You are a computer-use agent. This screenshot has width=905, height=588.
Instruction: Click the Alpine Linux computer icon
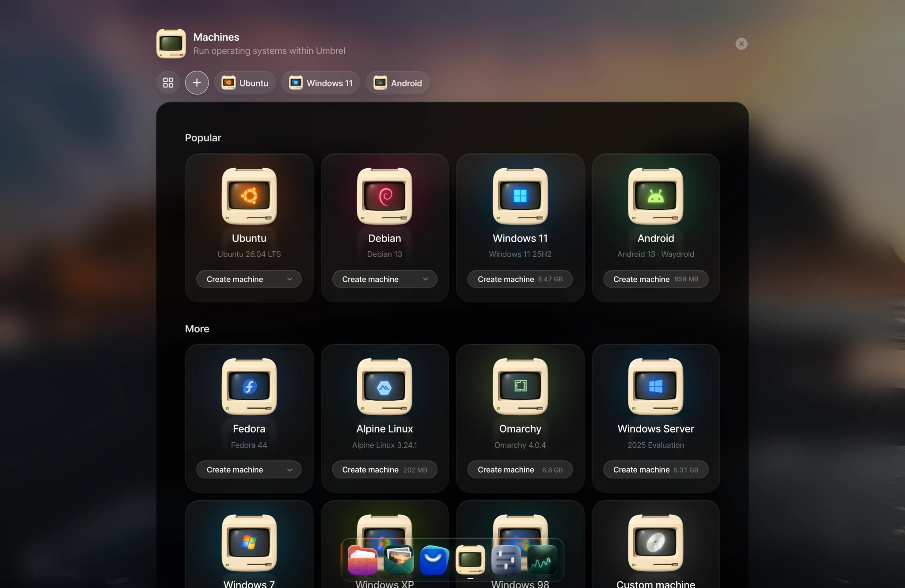[x=384, y=387]
